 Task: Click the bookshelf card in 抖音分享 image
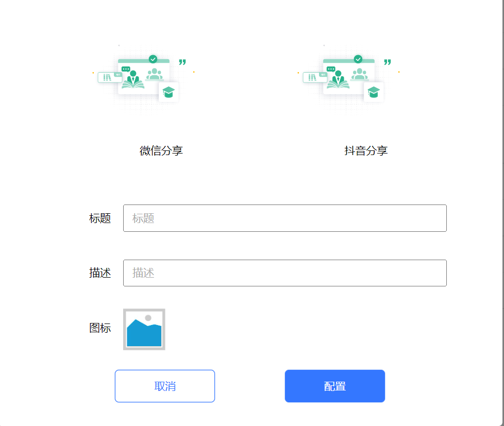[x=315, y=77]
